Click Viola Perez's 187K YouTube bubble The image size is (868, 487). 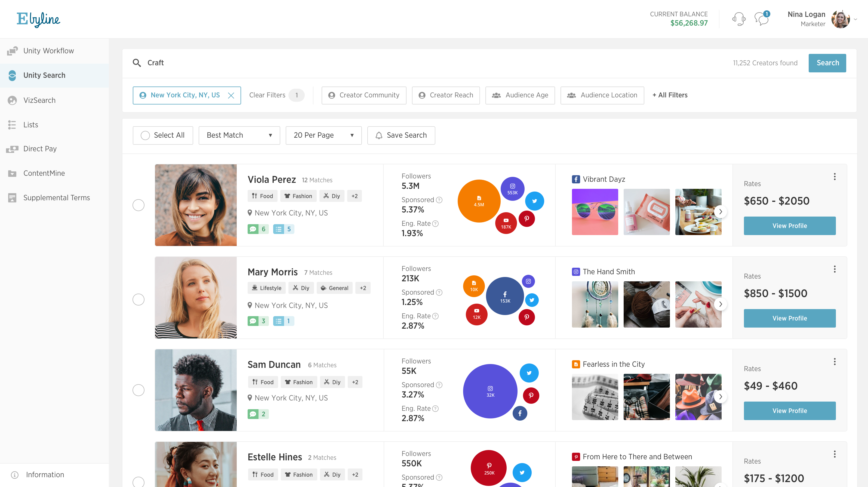[x=506, y=223]
